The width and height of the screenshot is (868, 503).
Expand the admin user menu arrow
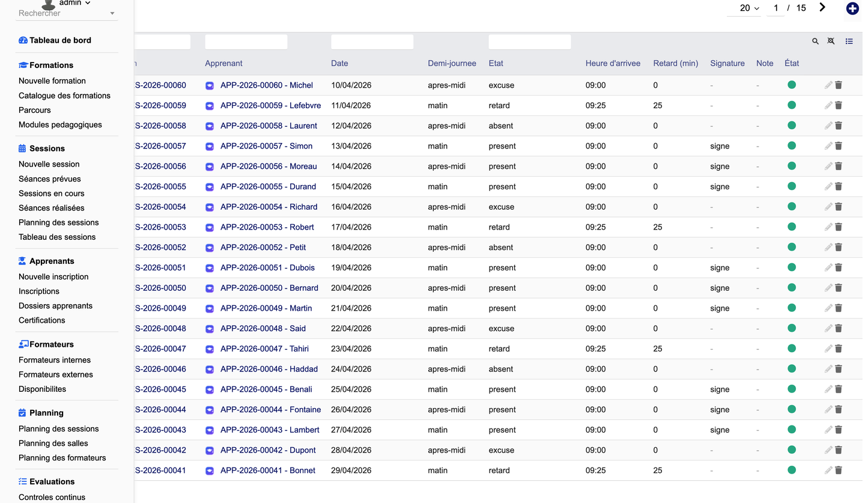coord(88,3)
